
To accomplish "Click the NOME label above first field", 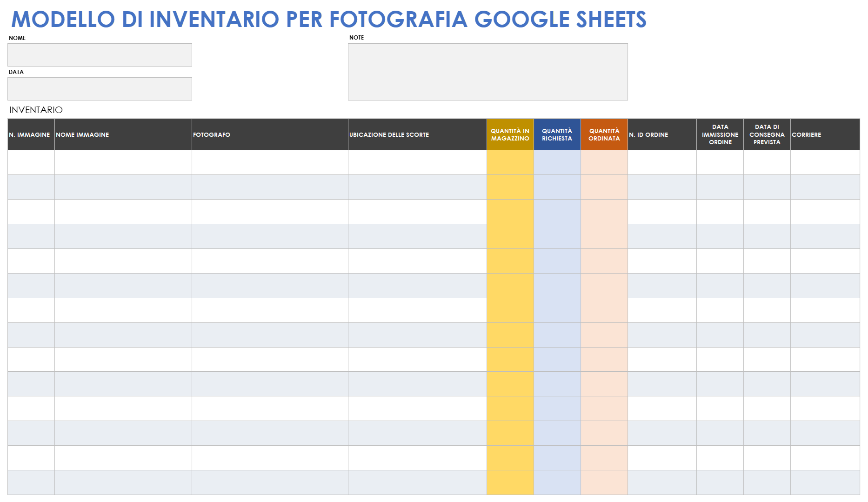I will click(x=17, y=38).
